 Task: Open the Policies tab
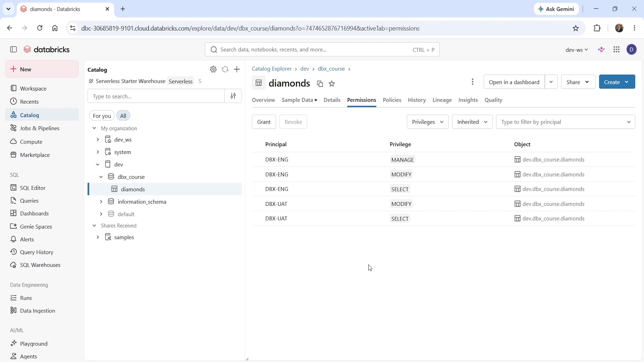click(392, 100)
